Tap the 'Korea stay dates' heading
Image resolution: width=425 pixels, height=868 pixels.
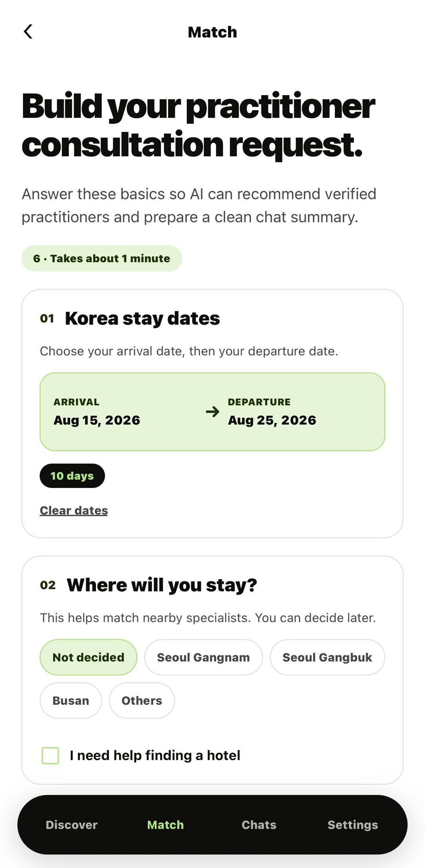click(x=142, y=318)
